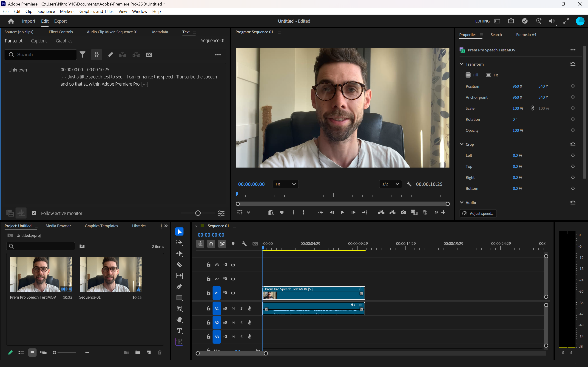Toggle track lock on V1
Screen dimensions: 588x367
coord(208,293)
